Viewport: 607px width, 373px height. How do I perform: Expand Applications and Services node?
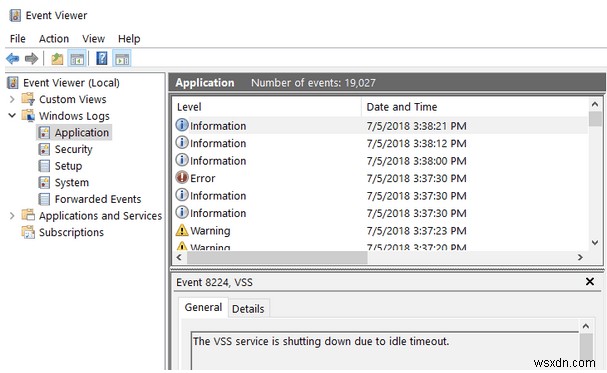point(12,216)
